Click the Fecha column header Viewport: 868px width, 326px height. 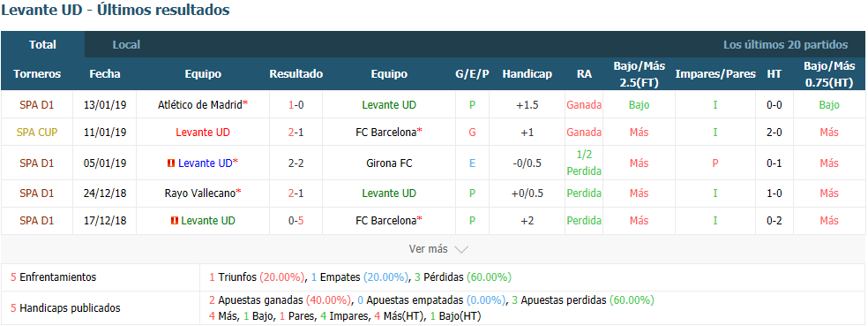click(x=105, y=73)
